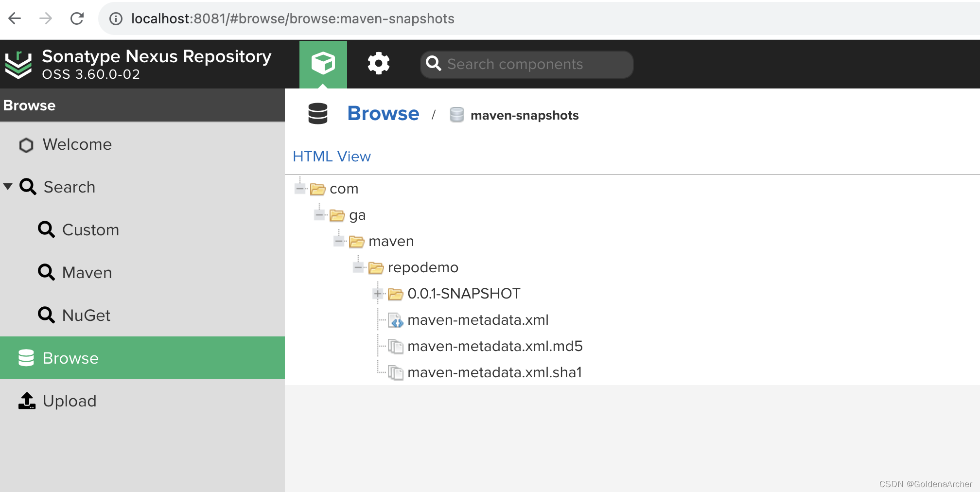Click the Search menu magnifier icon
Viewport: 980px width, 492px height.
pyautogui.click(x=28, y=187)
